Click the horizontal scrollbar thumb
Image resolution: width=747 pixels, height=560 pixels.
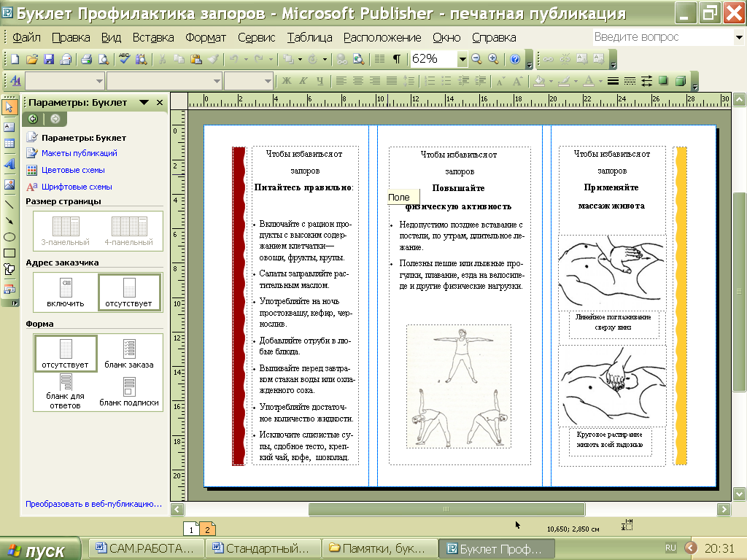click(446, 509)
